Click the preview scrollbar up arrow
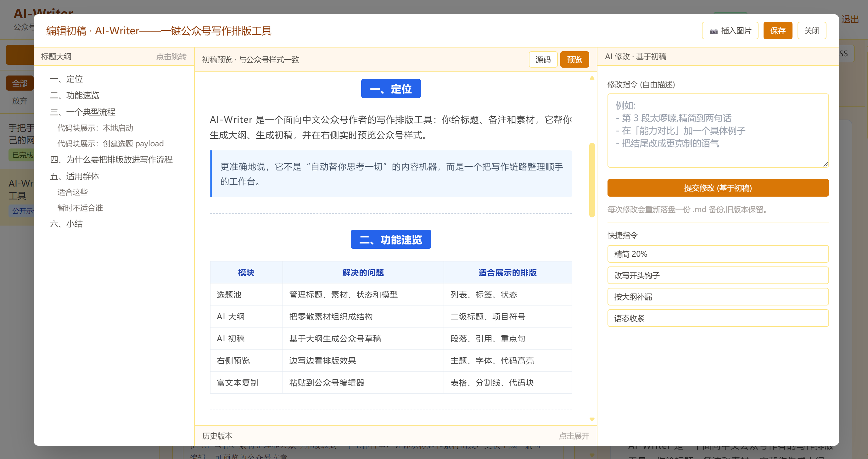The image size is (868, 459). click(592, 78)
